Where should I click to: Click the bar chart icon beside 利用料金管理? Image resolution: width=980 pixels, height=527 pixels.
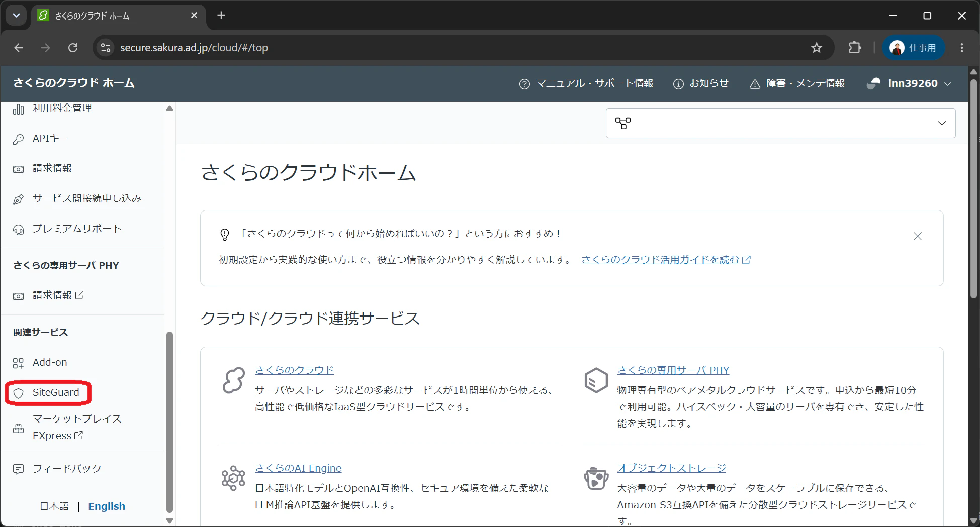coord(18,109)
